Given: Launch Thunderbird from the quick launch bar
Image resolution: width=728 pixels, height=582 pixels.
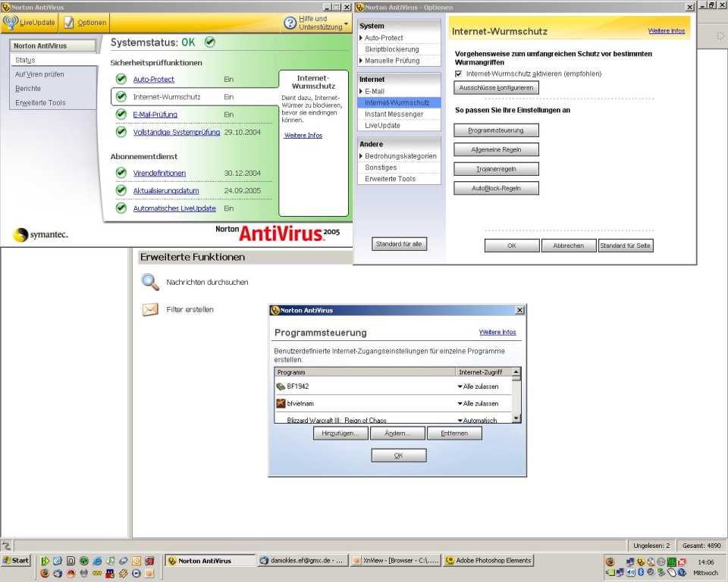Looking at the screenshot, I should pos(58,573).
